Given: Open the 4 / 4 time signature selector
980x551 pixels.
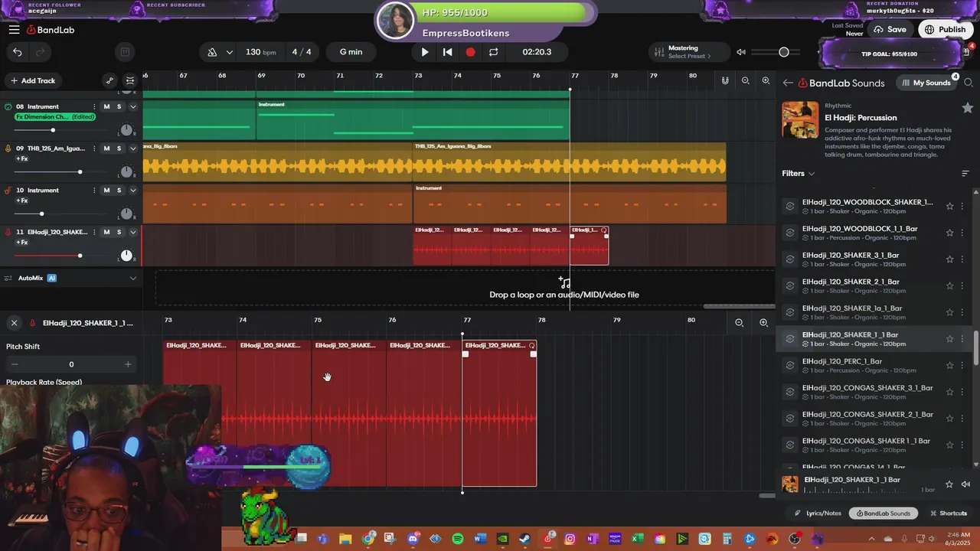Looking at the screenshot, I should (302, 52).
